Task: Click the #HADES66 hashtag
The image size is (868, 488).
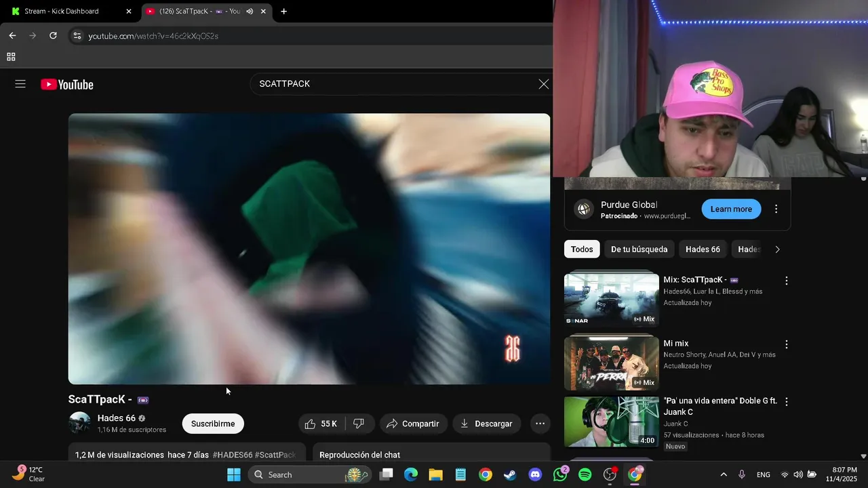Action: point(233,455)
